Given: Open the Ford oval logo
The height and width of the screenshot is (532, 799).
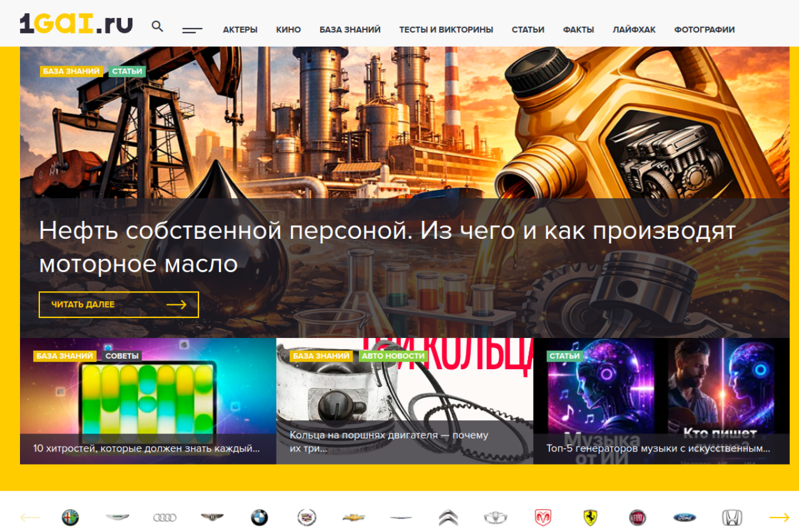Looking at the screenshot, I should tap(684, 518).
